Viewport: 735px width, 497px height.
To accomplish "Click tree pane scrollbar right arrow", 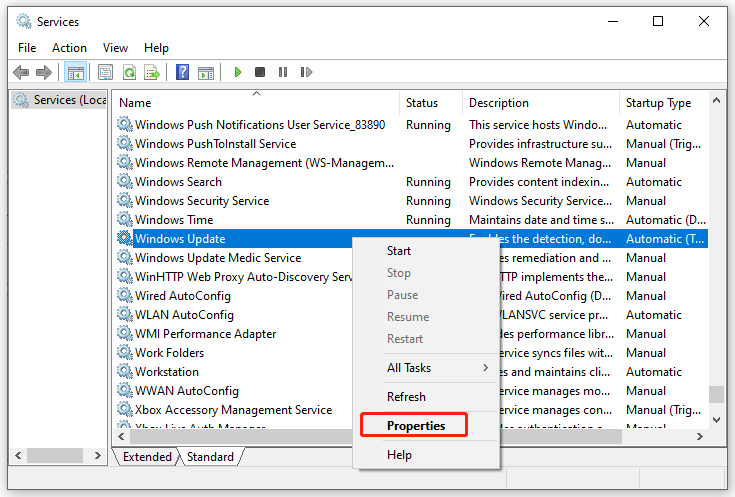I will (98, 455).
